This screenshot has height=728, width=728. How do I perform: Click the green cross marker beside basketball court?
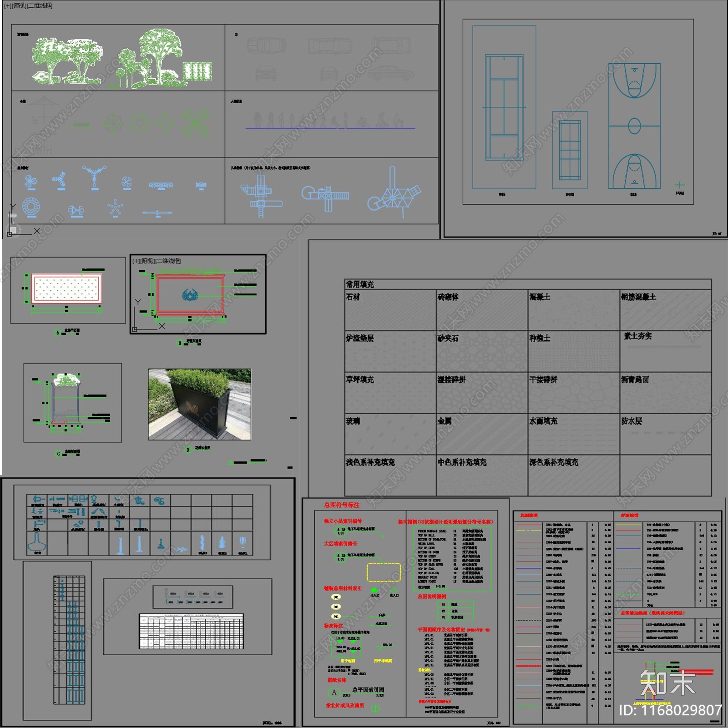coord(679,185)
